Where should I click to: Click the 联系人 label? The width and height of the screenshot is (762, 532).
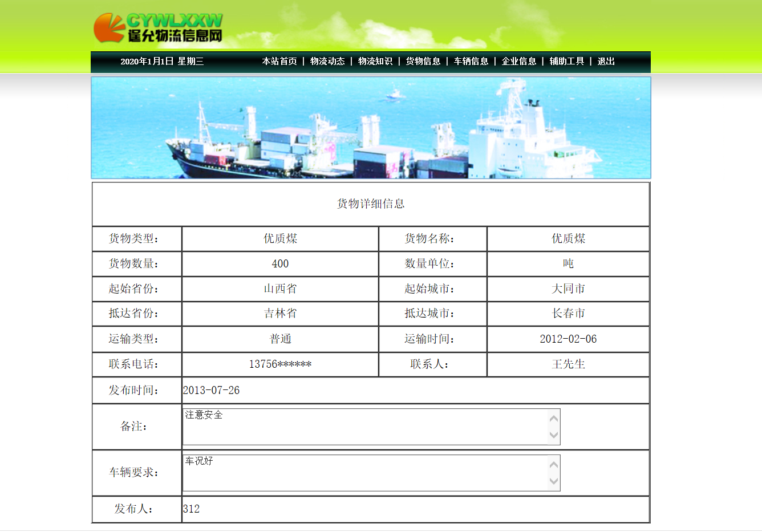[430, 364]
